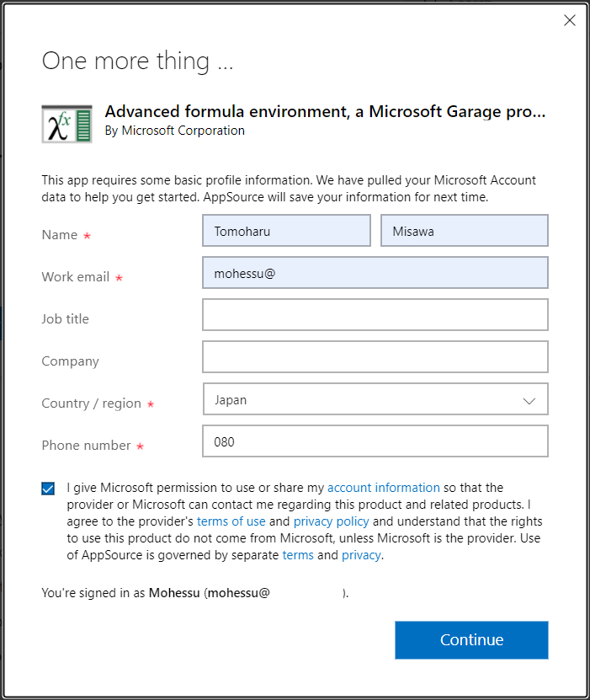Open the privacy policy link

click(x=331, y=521)
